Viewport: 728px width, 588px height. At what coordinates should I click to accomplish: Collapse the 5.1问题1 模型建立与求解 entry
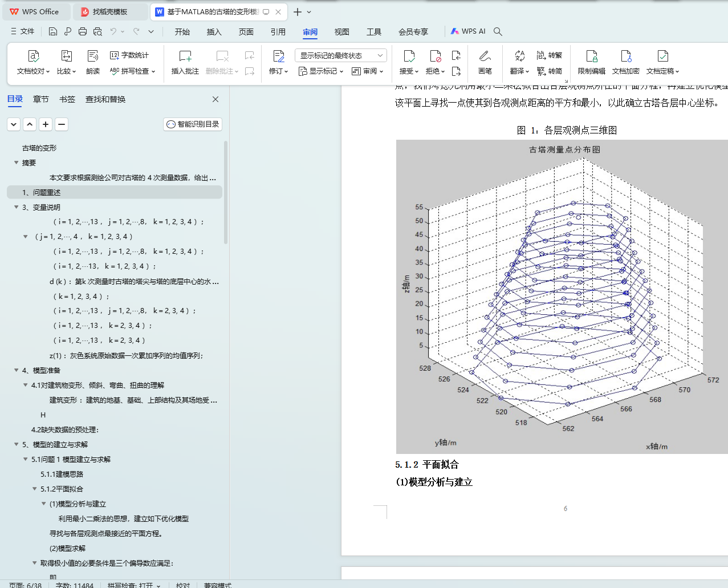(x=25, y=459)
